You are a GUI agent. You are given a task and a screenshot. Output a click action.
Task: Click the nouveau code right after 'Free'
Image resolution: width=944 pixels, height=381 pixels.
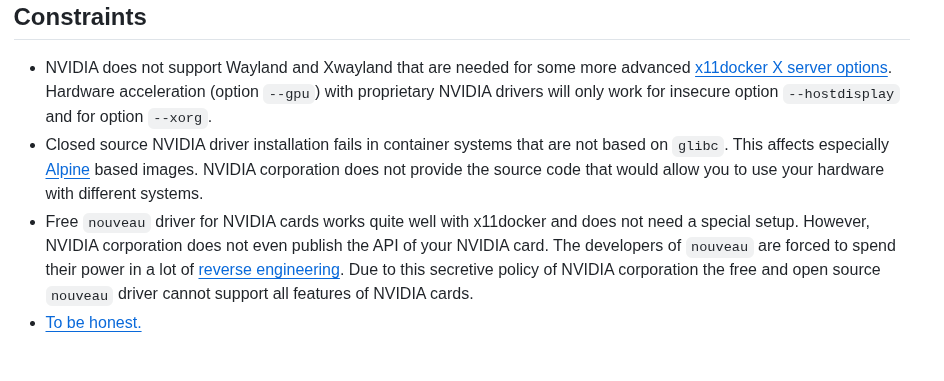117,223
